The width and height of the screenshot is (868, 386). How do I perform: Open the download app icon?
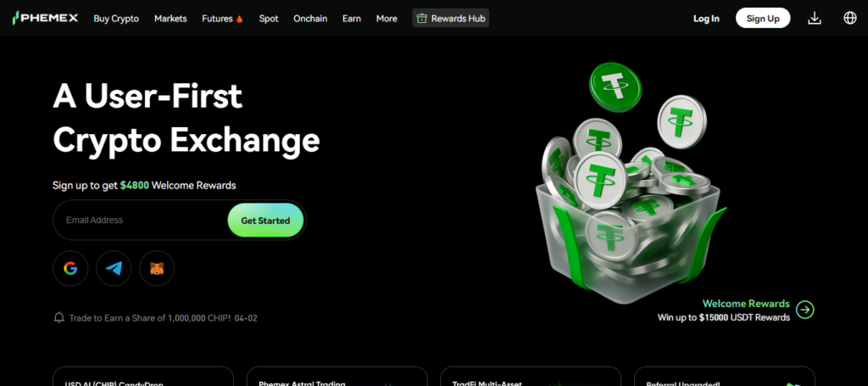pos(815,19)
